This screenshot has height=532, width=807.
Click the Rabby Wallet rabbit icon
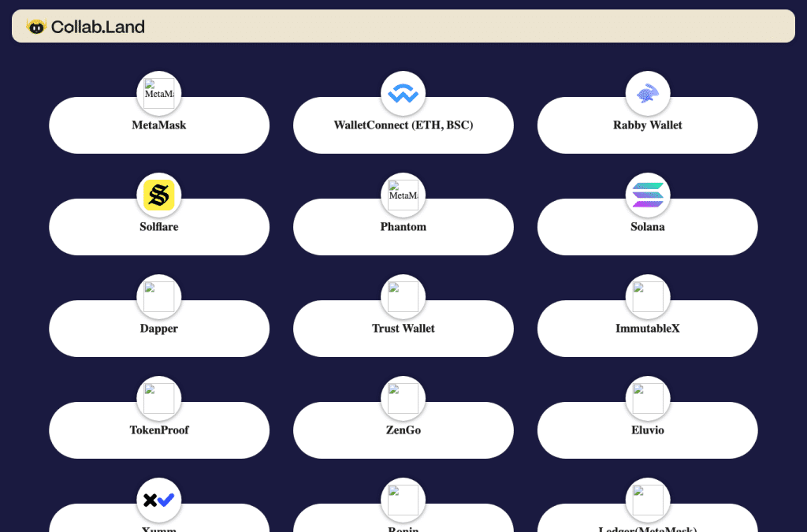(x=648, y=93)
